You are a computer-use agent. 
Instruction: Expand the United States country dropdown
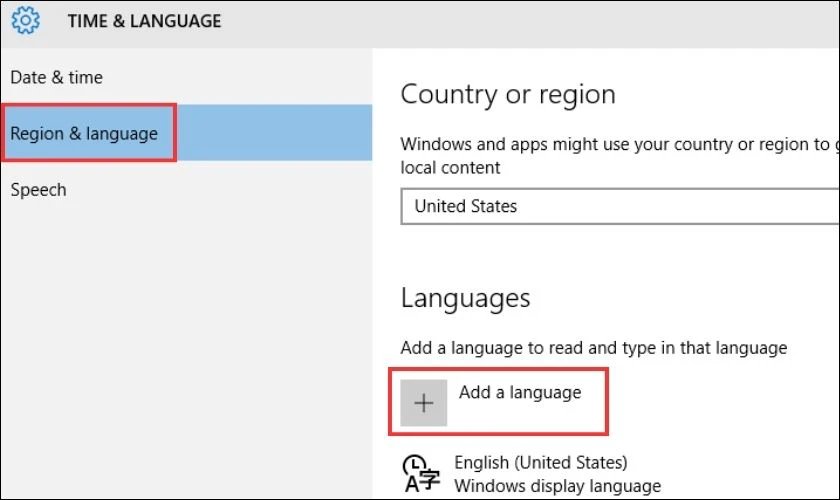620,206
